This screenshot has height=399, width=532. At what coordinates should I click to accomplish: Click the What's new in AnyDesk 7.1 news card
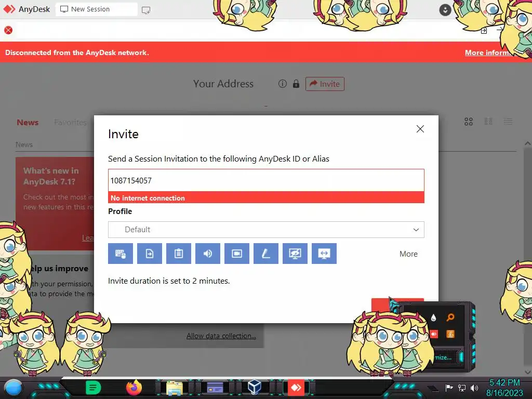click(55, 204)
